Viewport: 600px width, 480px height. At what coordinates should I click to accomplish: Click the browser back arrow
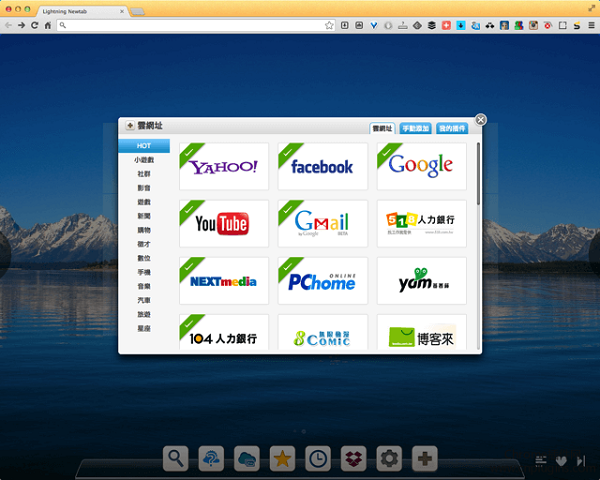pyautogui.click(x=8, y=25)
